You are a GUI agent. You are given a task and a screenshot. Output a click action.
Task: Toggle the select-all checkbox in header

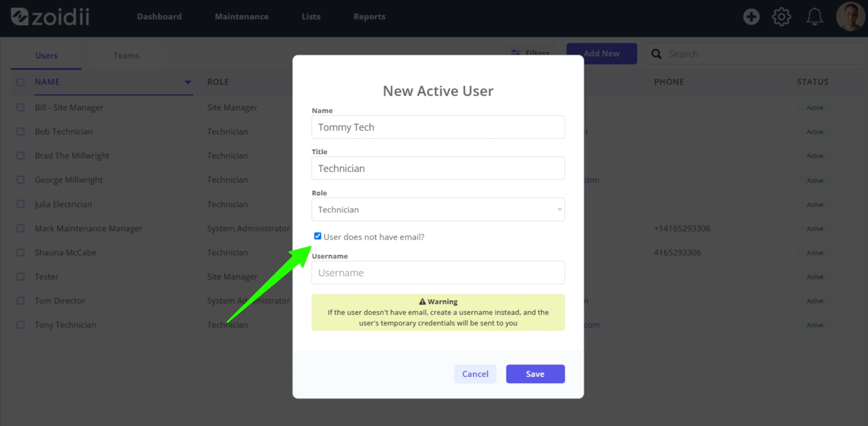coord(20,82)
